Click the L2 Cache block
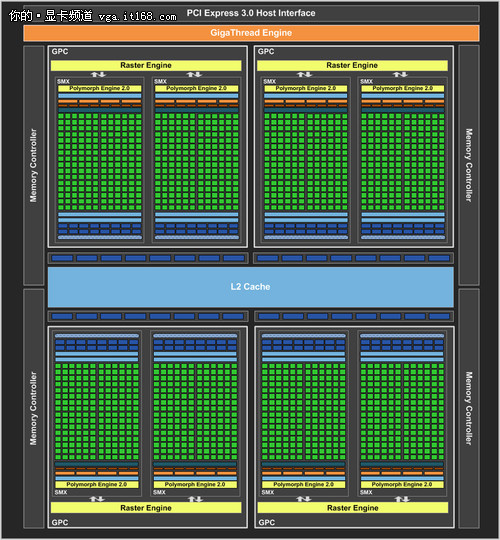Image resolution: width=500 pixels, height=540 pixels. pos(250,287)
